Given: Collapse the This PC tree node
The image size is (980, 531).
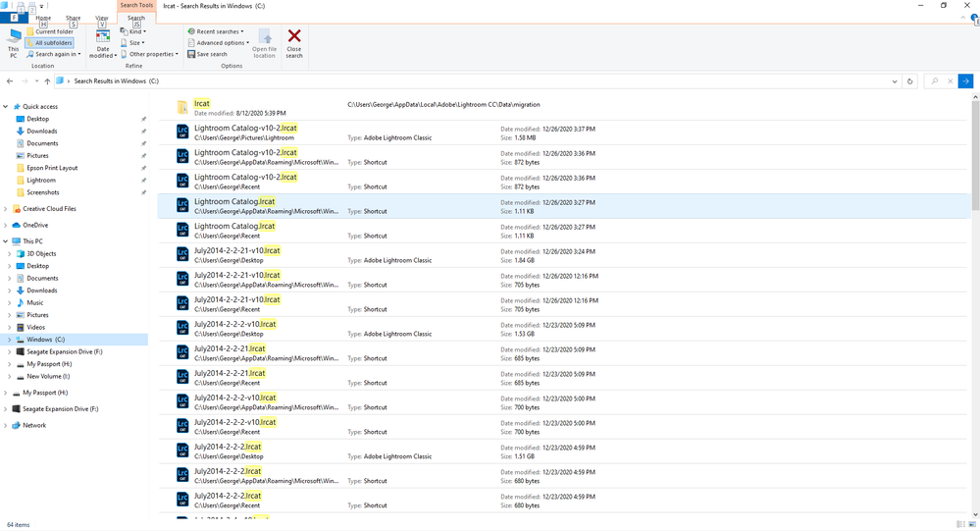Looking at the screenshot, I should coord(6,241).
